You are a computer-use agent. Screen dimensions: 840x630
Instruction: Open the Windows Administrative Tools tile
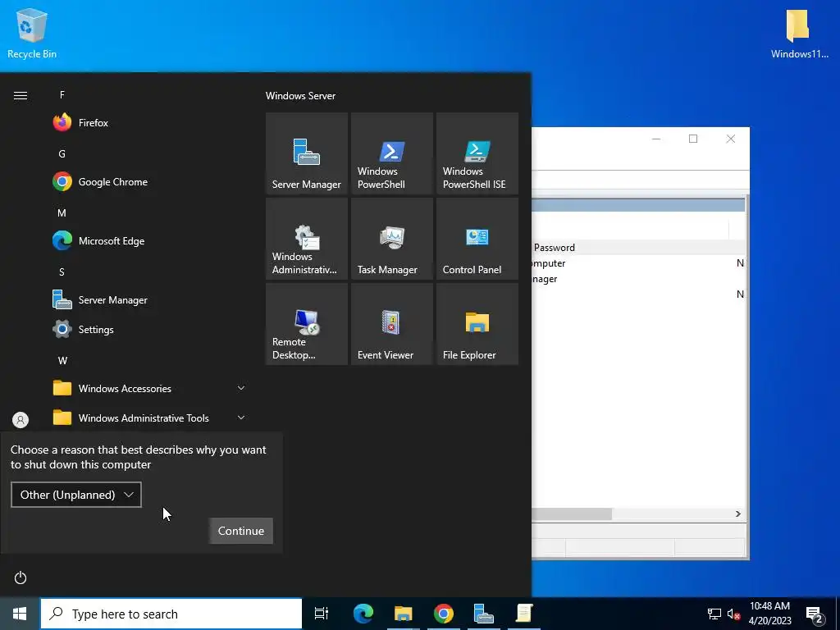307,239
